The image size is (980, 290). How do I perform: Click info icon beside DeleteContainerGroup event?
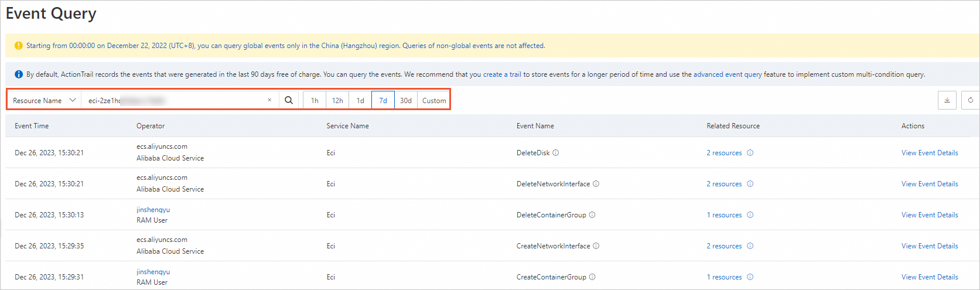tap(592, 215)
